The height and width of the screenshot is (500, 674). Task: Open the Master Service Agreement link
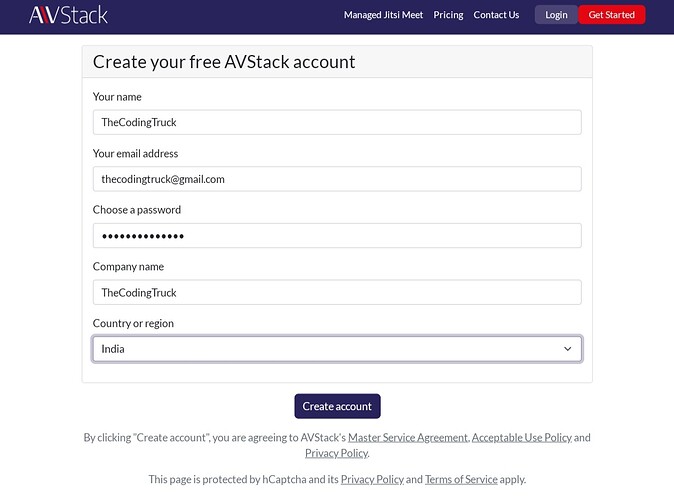click(x=407, y=438)
